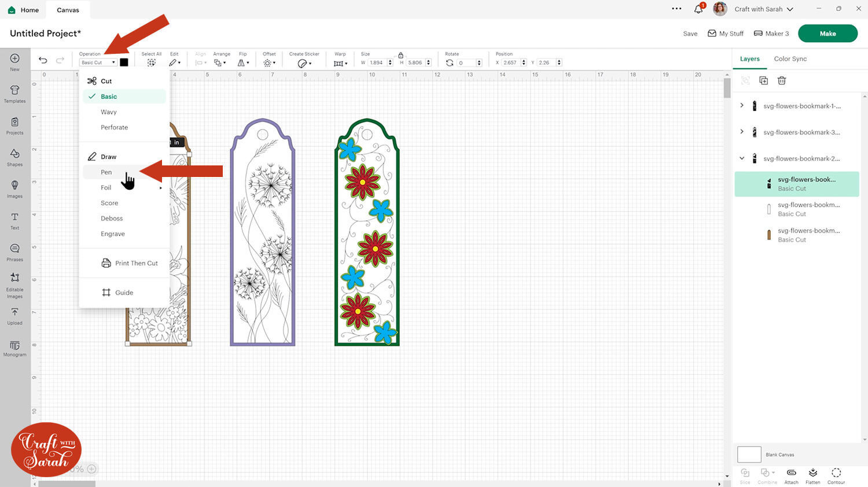
Task: Open the black operation color swatch
Action: tap(124, 62)
